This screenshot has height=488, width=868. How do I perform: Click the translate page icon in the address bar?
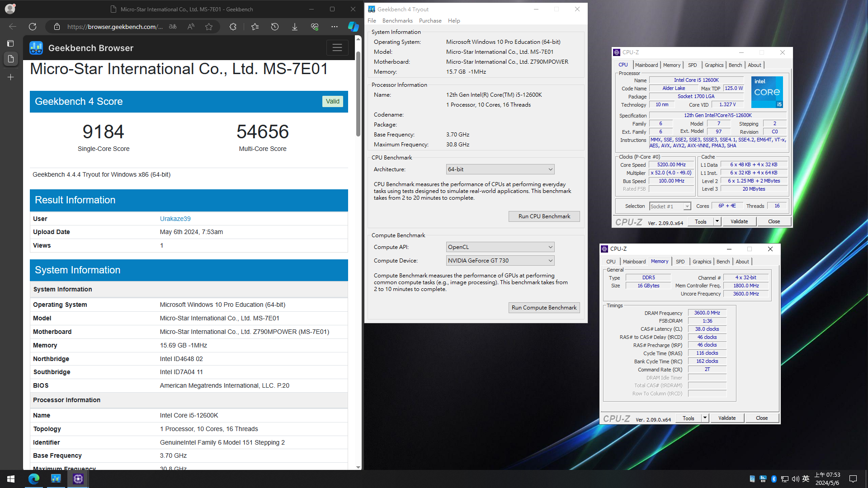173,27
